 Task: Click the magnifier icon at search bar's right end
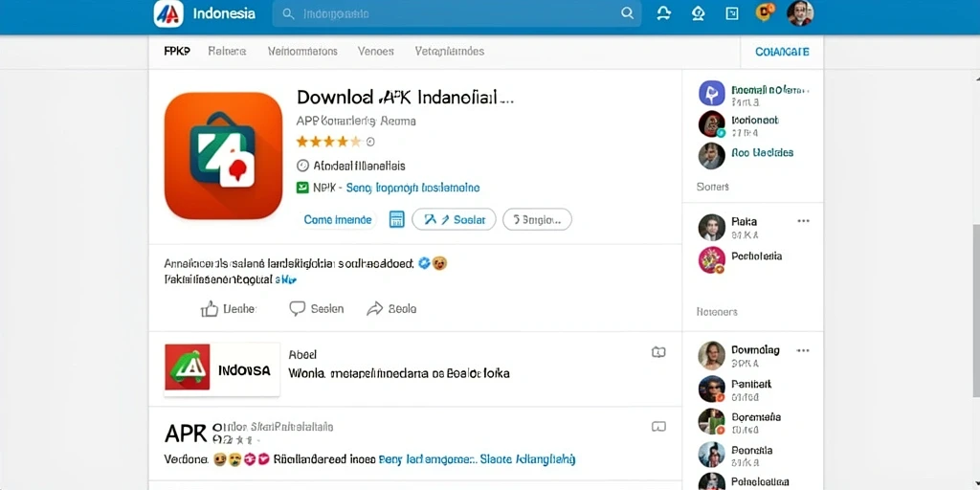[627, 13]
